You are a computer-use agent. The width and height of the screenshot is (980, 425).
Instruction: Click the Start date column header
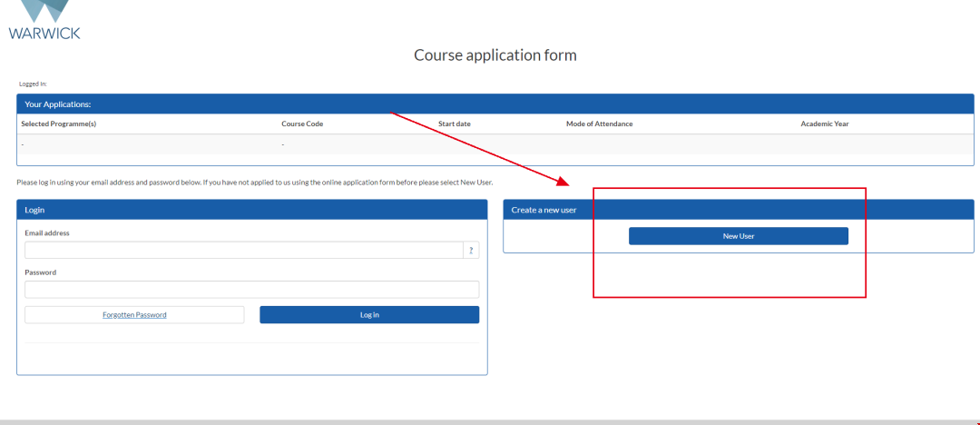(x=454, y=124)
